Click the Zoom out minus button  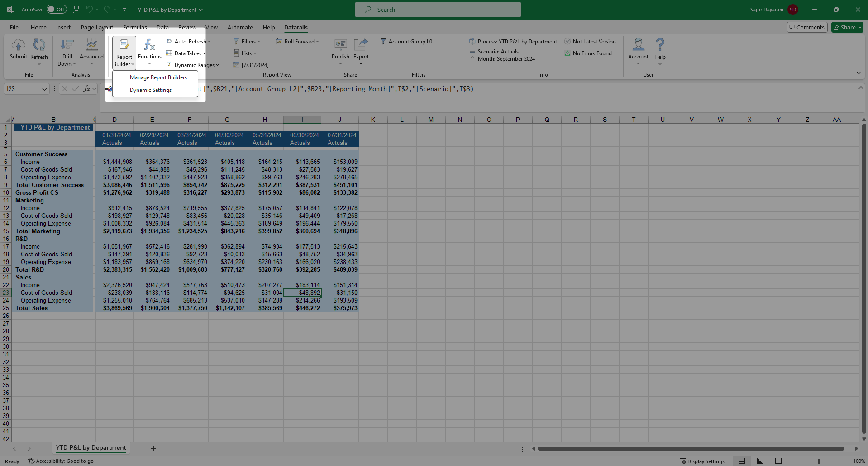tap(792, 461)
